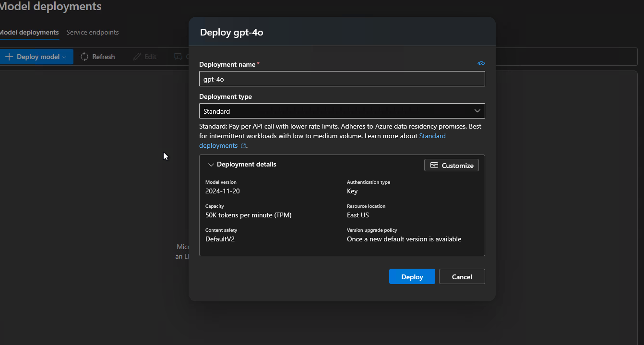This screenshot has width=644, height=345.
Task: Click the Refresh toolbar button
Action: [97, 57]
